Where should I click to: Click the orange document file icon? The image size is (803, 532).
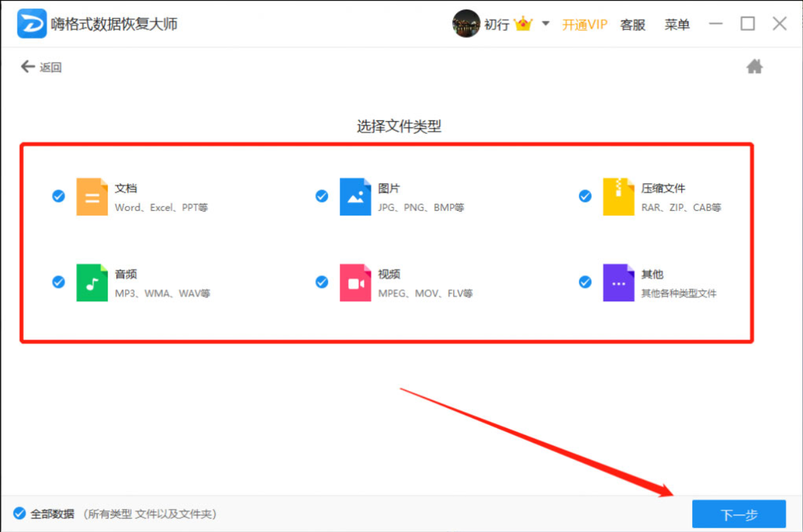tap(92, 196)
